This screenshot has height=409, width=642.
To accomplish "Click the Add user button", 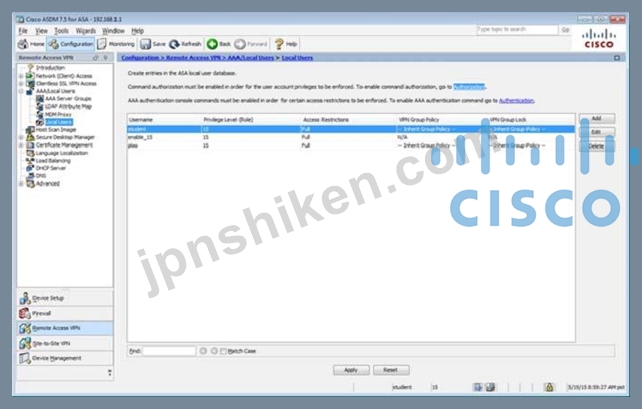I will click(597, 118).
